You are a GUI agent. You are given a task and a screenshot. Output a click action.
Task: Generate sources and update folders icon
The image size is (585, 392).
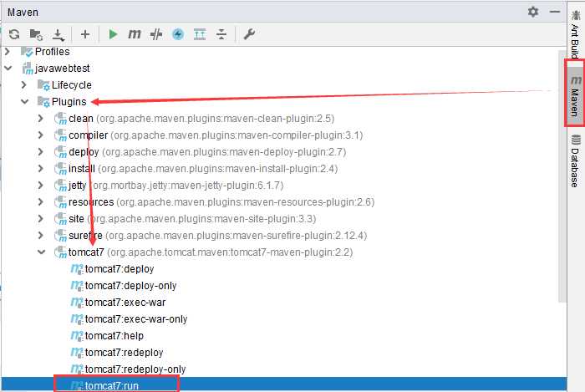click(36, 34)
